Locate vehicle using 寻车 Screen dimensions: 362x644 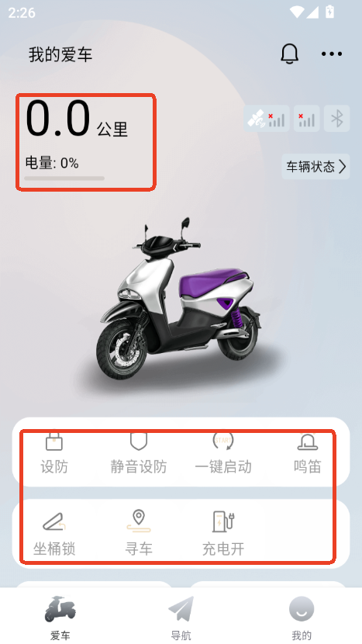[x=139, y=533]
